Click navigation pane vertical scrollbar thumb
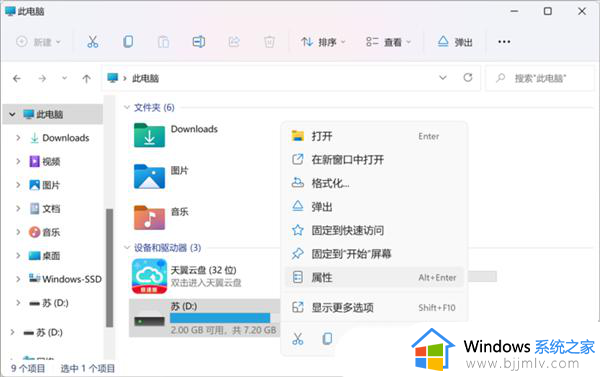This screenshot has height=377, width=600. [109, 268]
